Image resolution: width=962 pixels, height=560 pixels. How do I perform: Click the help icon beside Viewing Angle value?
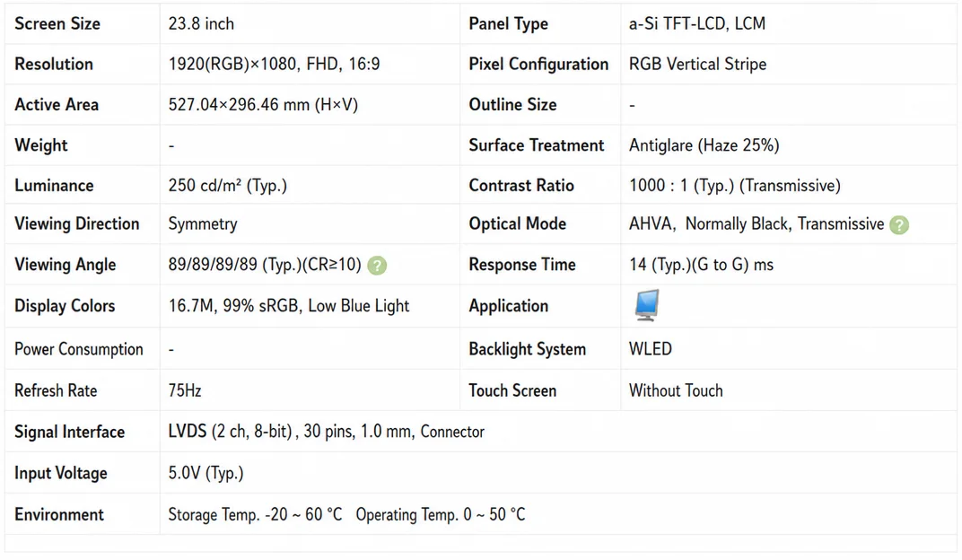[377, 266]
